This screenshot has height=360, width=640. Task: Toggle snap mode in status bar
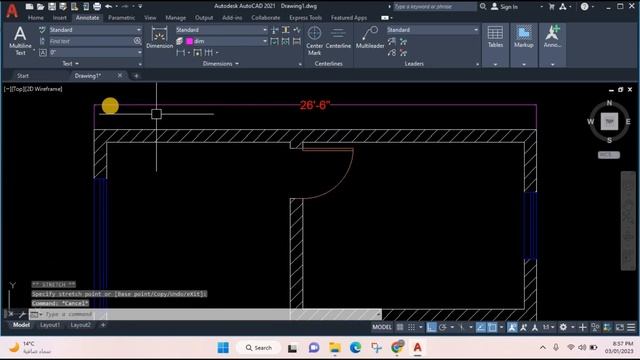(x=411, y=327)
